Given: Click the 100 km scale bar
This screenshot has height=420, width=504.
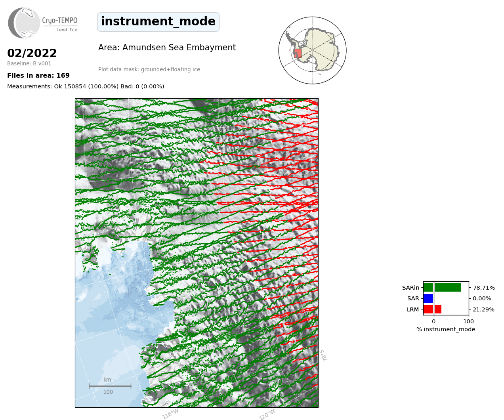Looking at the screenshot, I should 110,386.
